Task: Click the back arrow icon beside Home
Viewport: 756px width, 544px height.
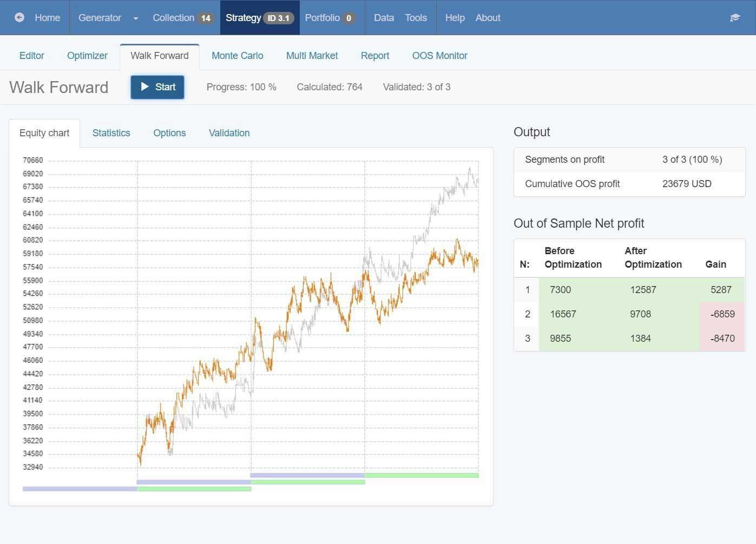Action: pyautogui.click(x=19, y=17)
